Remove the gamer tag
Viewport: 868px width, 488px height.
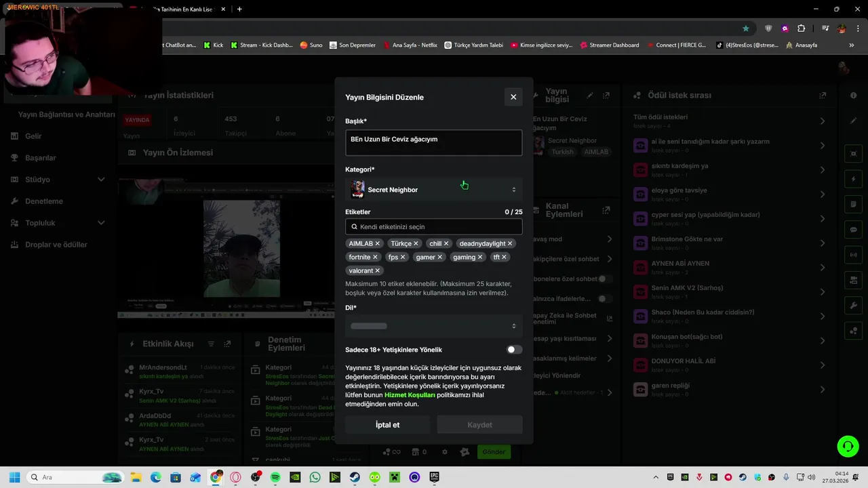pyautogui.click(x=439, y=257)
